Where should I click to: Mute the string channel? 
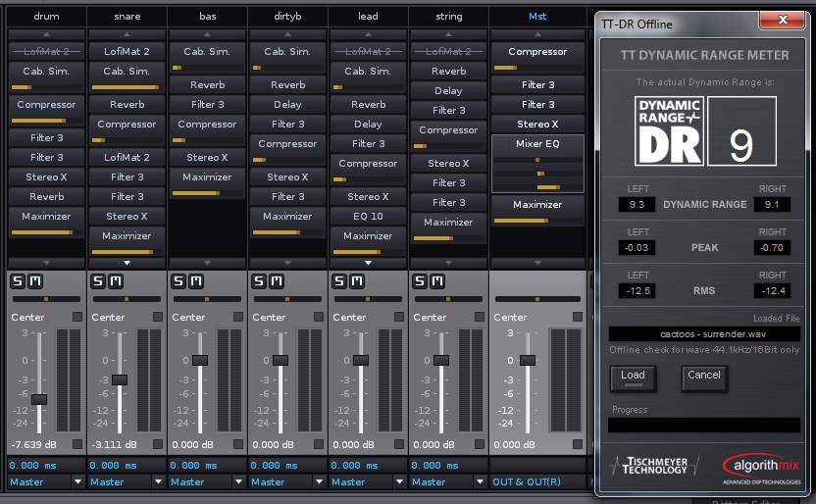pos(437,281)
